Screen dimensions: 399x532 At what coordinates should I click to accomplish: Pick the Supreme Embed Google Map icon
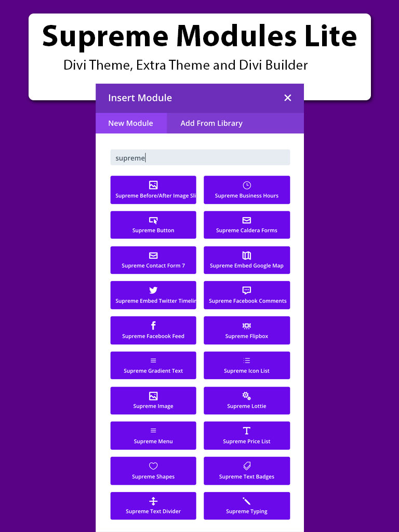pos(247,256)
